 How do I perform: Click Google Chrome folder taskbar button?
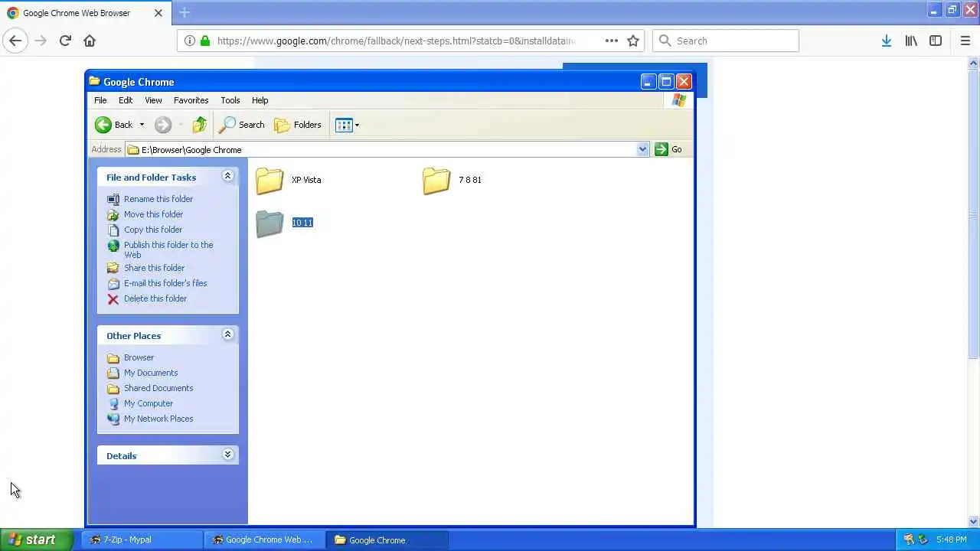point(387,540)
